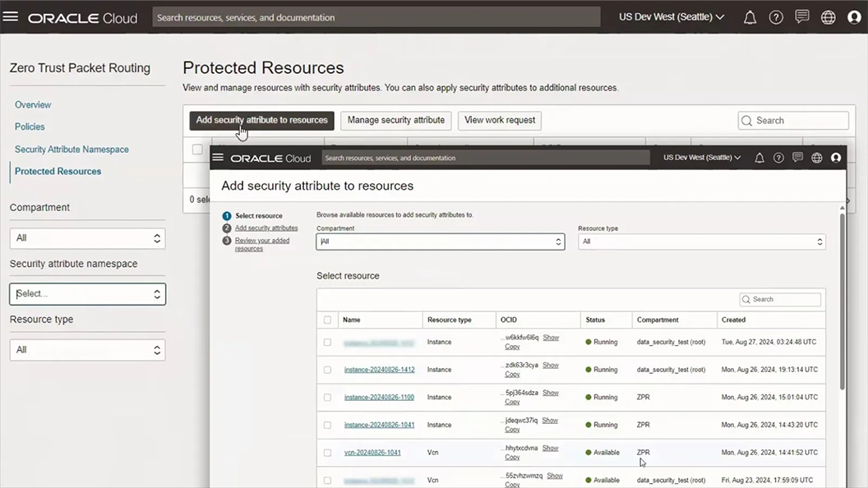Click magnifier icon in Select resource search
The width and height of the screenshot is (868, 488).
point(746,299)
